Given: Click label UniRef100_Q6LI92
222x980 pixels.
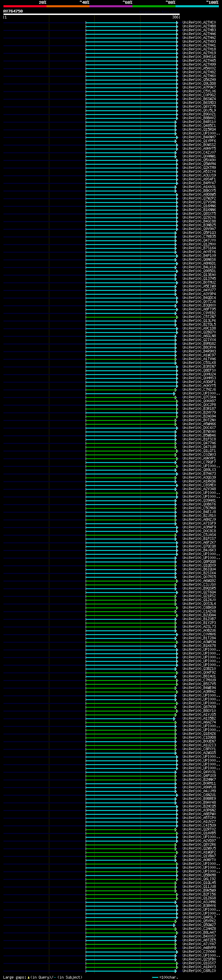Looking at the screenshot, I should [x=199, y=879].
